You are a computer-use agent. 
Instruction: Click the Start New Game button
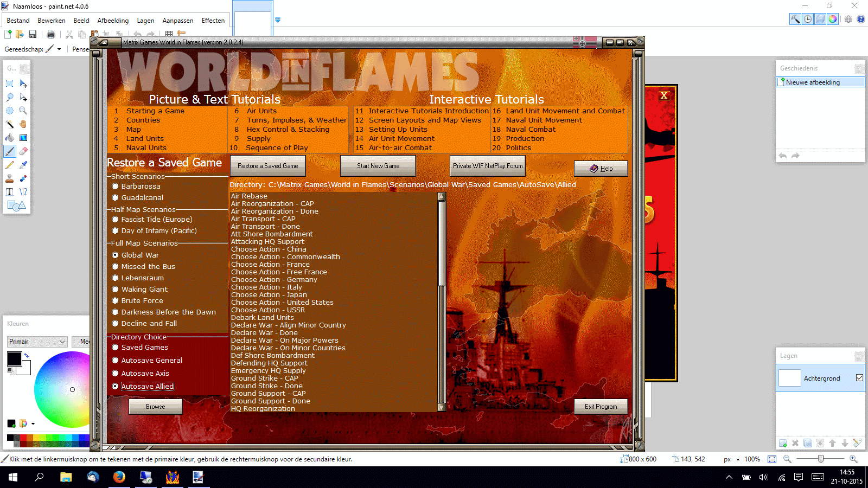click(378, 166)
